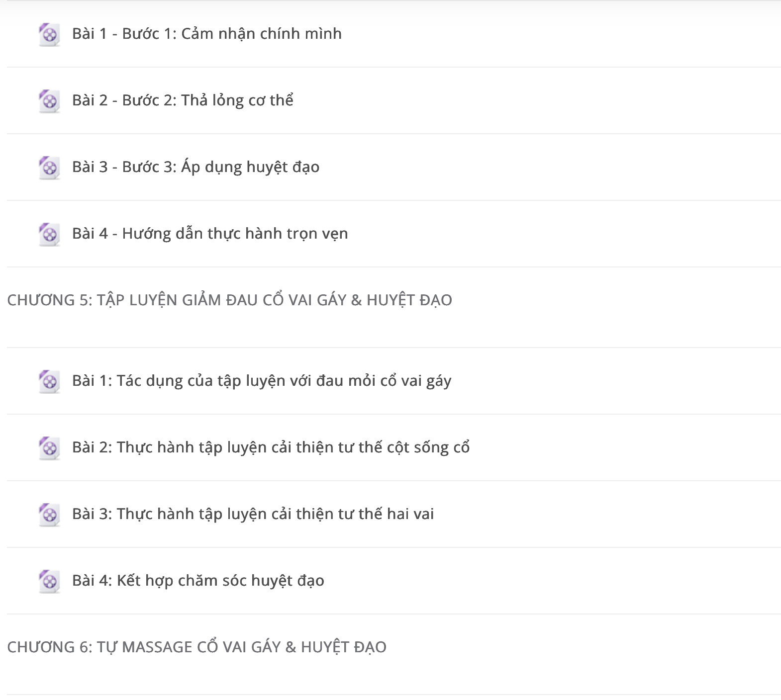Image resolution: width=781 pixels, height=700 pixels.
Task: Open lesson Bài 1 - Bước 1: Cảm nhận chính mình
Action: pyautogui.click(x=207, y=34)
